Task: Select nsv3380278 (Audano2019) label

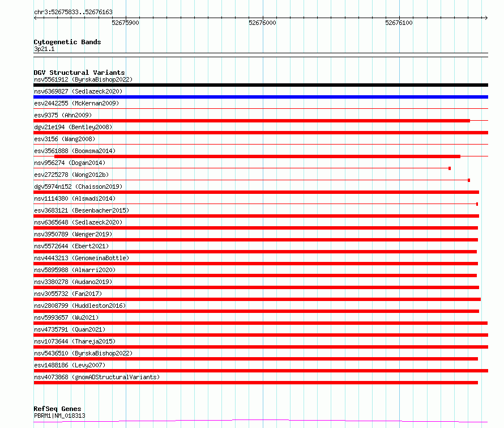Action: coord(73,282)
